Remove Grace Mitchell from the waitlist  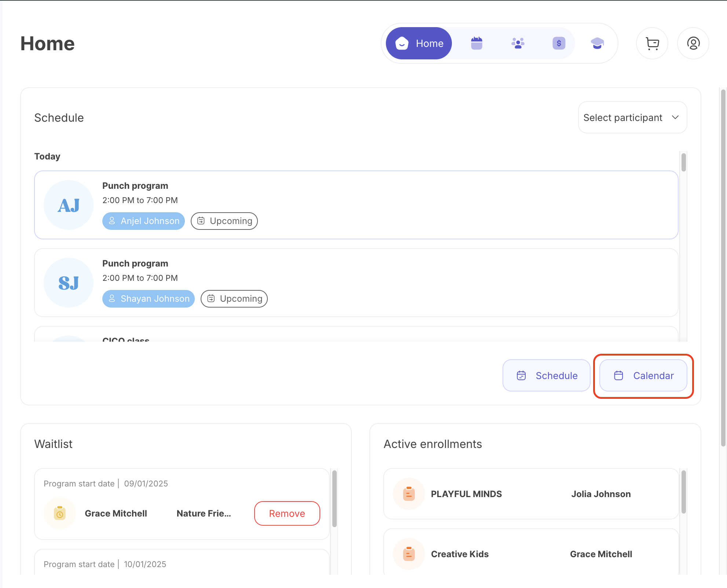coord(287,513)
